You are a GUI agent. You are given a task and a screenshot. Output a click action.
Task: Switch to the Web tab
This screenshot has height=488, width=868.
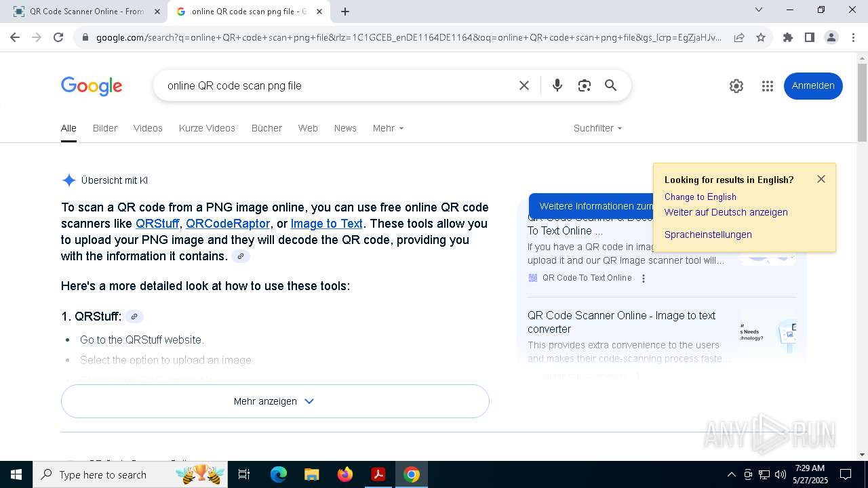coord(308,128)
